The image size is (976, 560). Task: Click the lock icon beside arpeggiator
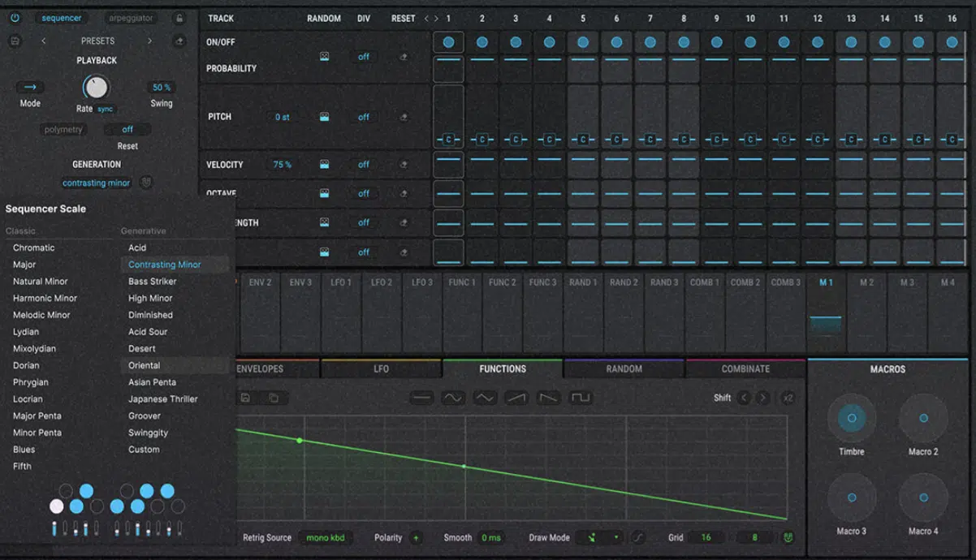(178, 18)
